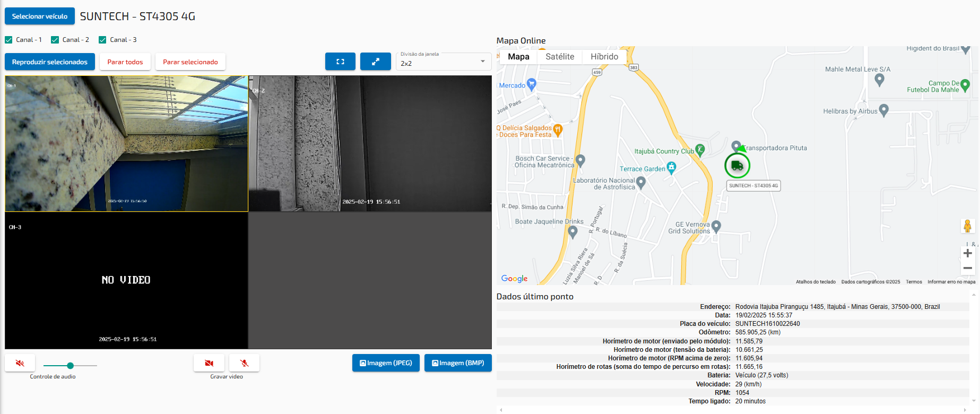
Task: Click the Street View pegman icon
Action: pyautogui.click(x=968, y=226)
